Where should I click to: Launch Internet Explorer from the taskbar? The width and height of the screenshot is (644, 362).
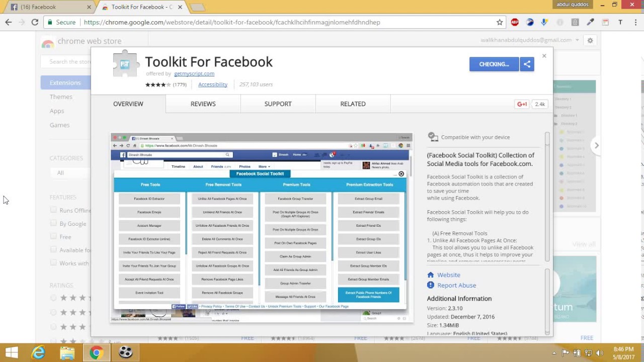tap(39, 352)
